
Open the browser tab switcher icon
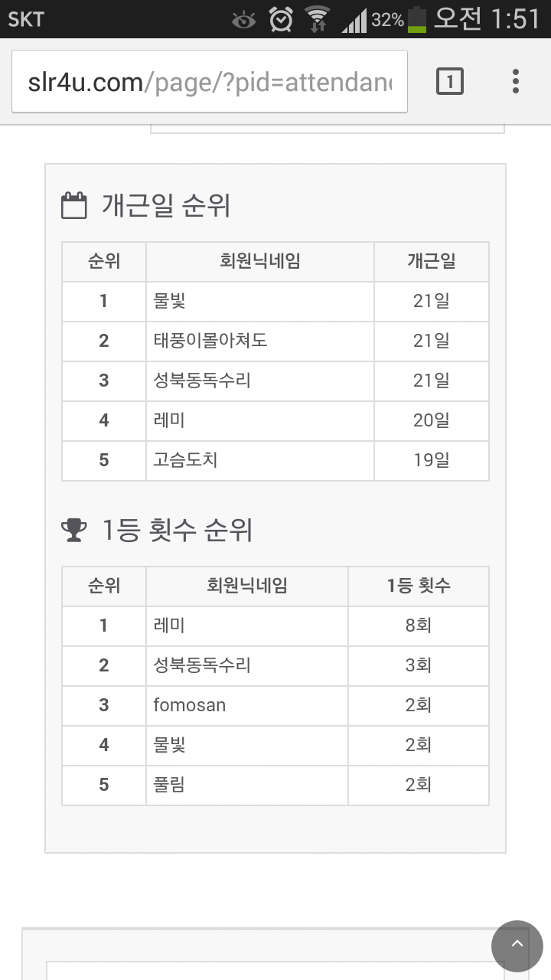point(450,81)
